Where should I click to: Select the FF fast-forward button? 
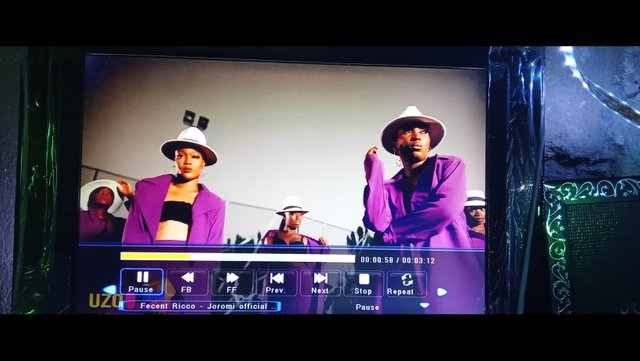click(232, 282)
